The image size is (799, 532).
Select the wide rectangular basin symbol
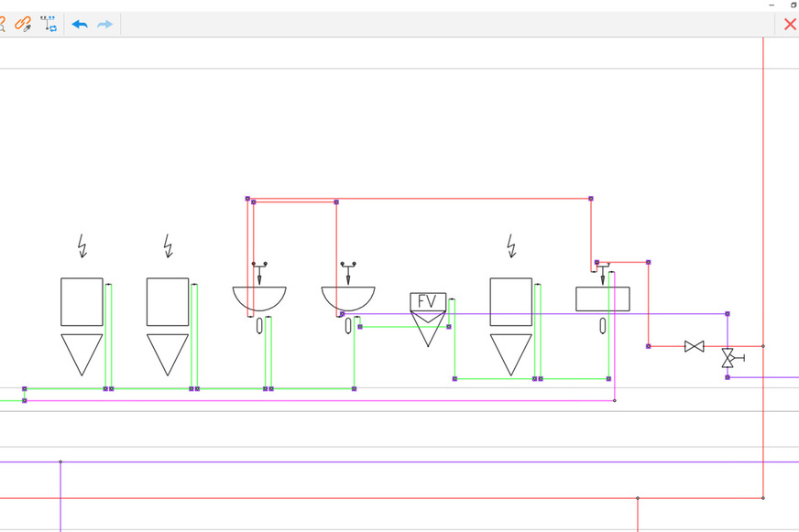click(x=603, y=299)
